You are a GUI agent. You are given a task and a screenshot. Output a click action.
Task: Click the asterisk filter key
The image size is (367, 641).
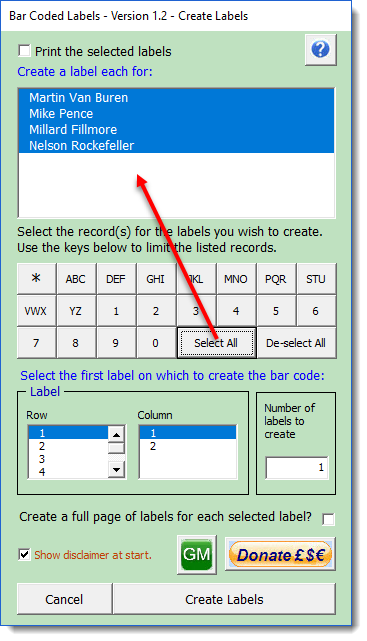coord(36,279)
